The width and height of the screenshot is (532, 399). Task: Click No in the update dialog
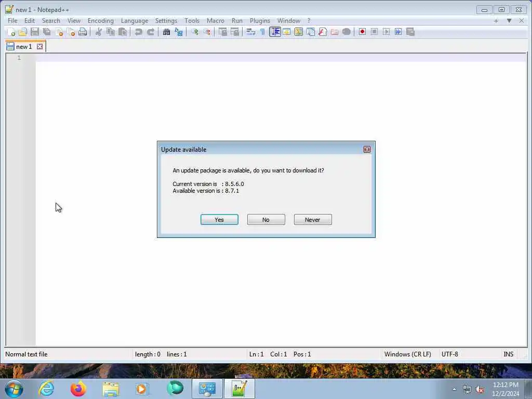tap(266, 220)
